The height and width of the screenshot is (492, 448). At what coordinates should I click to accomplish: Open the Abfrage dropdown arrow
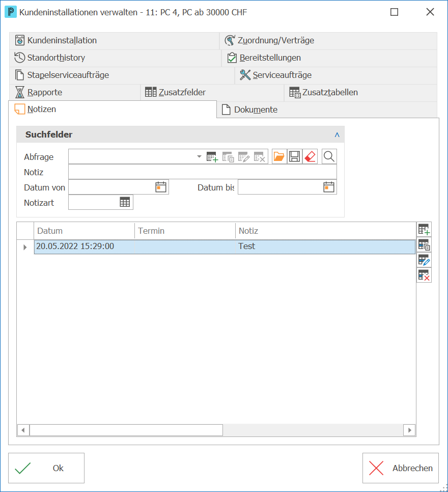[x=199, y=156]
